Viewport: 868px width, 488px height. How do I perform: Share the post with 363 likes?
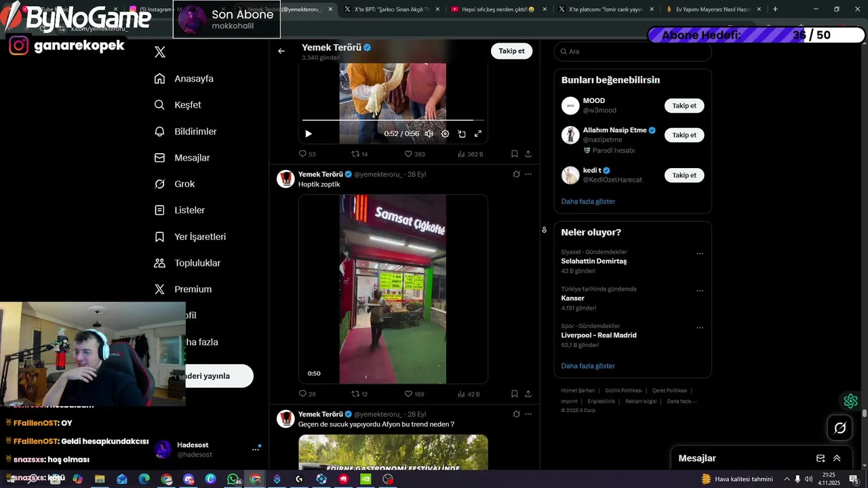528,154
